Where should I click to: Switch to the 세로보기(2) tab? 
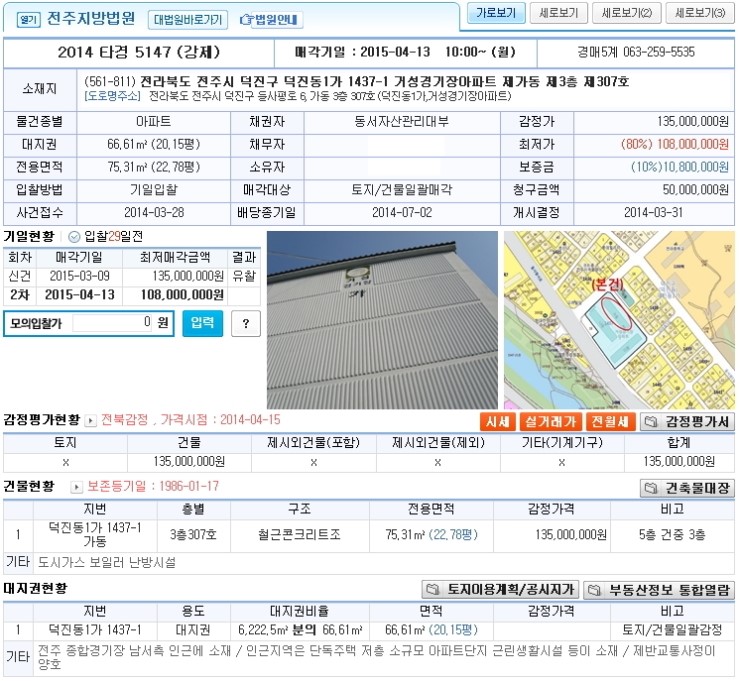(x=627, y=13)
